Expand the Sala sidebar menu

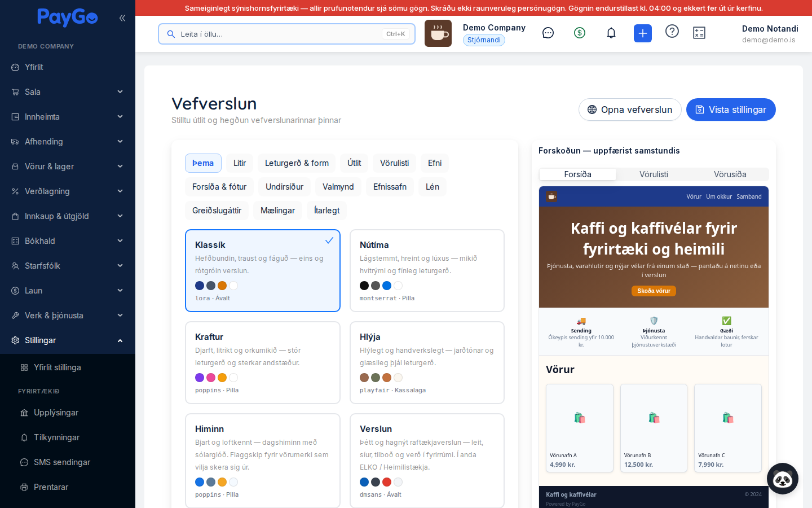coord(68,92)
